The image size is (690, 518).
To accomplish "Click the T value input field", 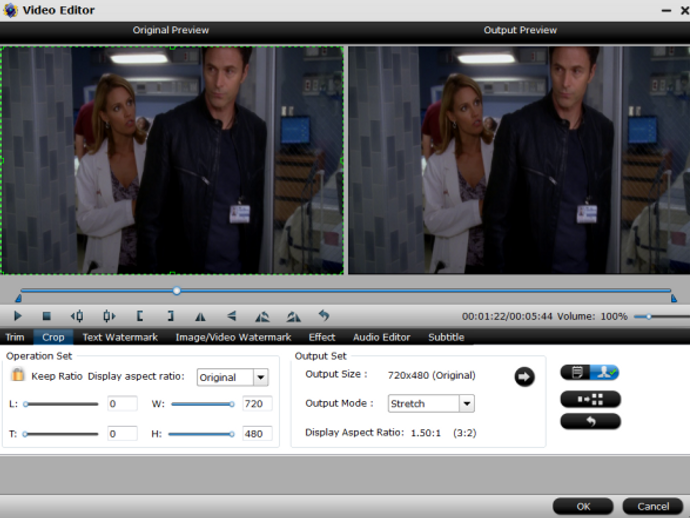I will 122,434.
